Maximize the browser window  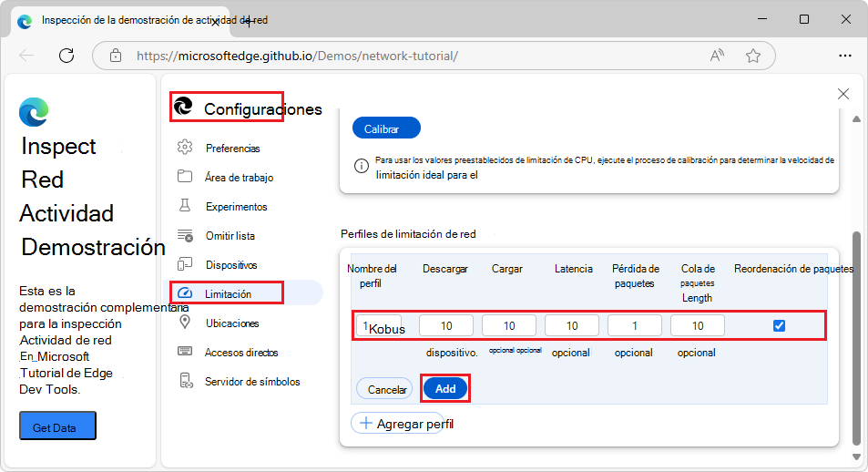click(x=804, y=19)
